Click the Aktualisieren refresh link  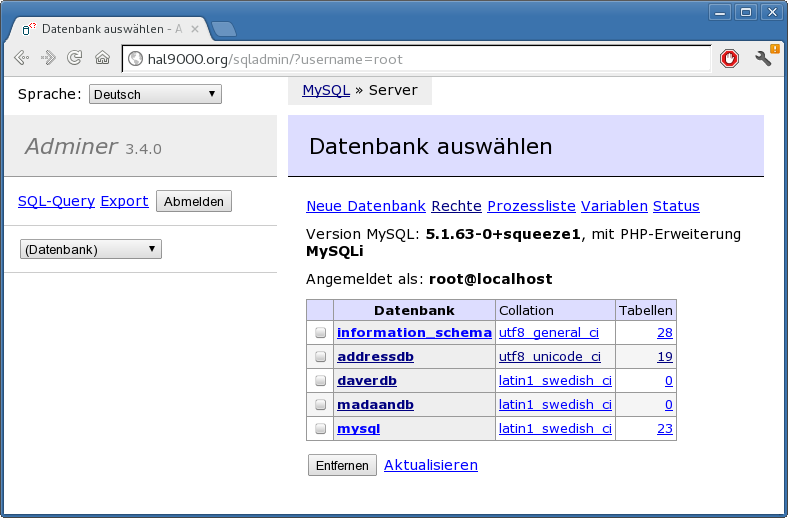point(431,465)
